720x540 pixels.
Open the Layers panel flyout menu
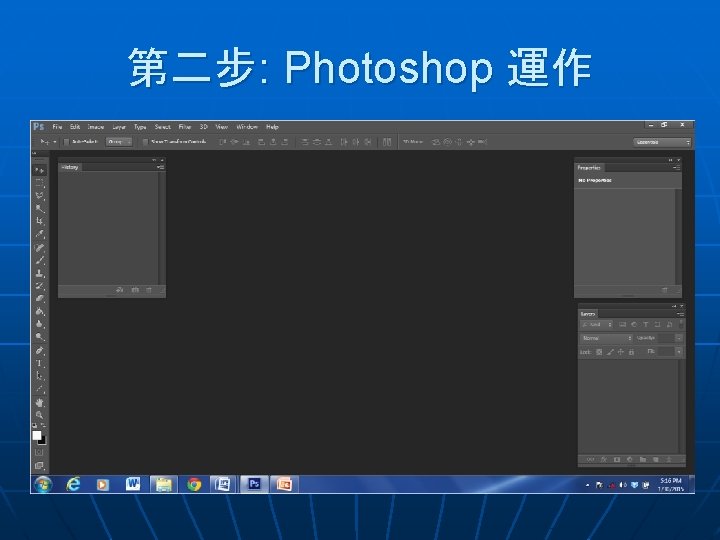point(680,314)
